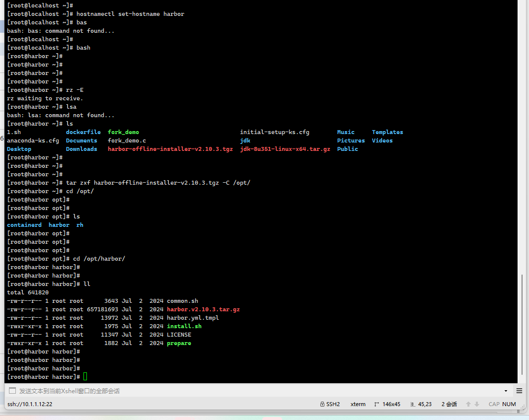Click green install.sh script name
The image size is (529, 420).
(184, 326)
